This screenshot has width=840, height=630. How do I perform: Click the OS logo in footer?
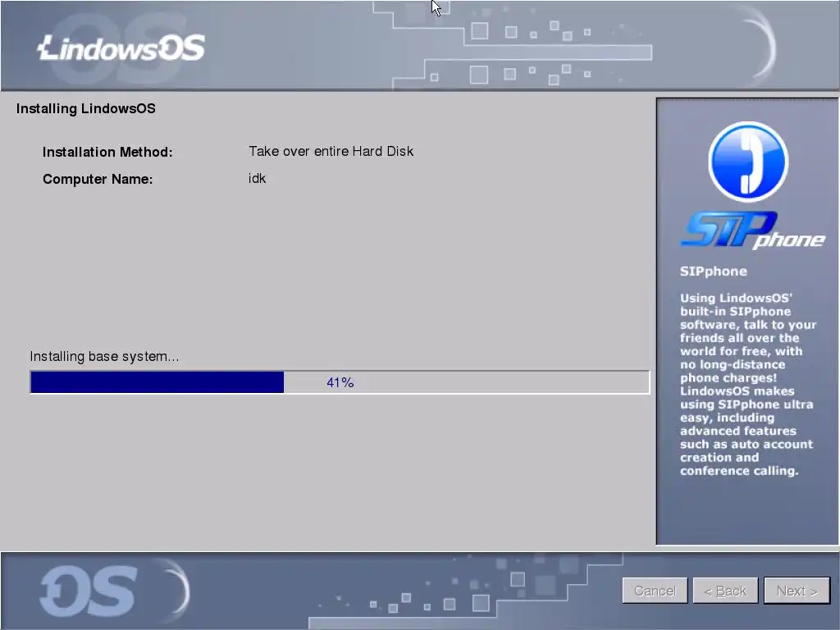click(x=89, y=591)
